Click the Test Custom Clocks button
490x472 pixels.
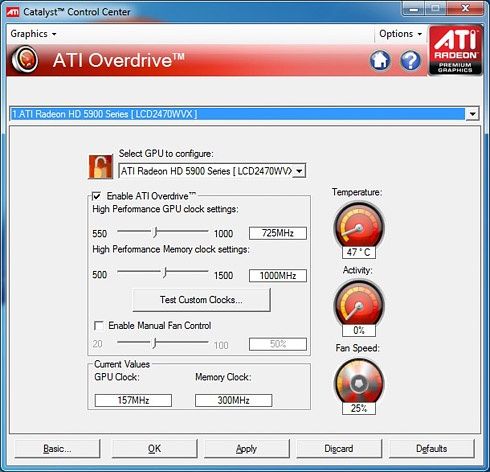point(201,300)
